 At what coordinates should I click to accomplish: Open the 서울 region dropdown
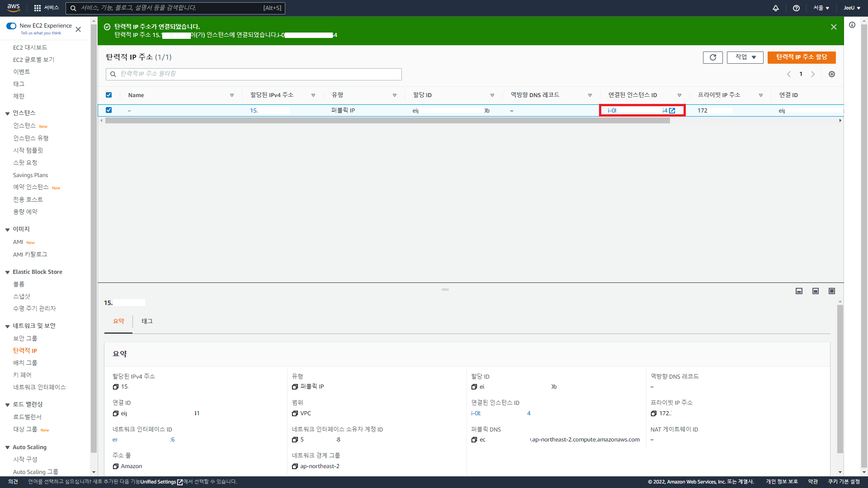pyautogui.click(x=821, y=8)
